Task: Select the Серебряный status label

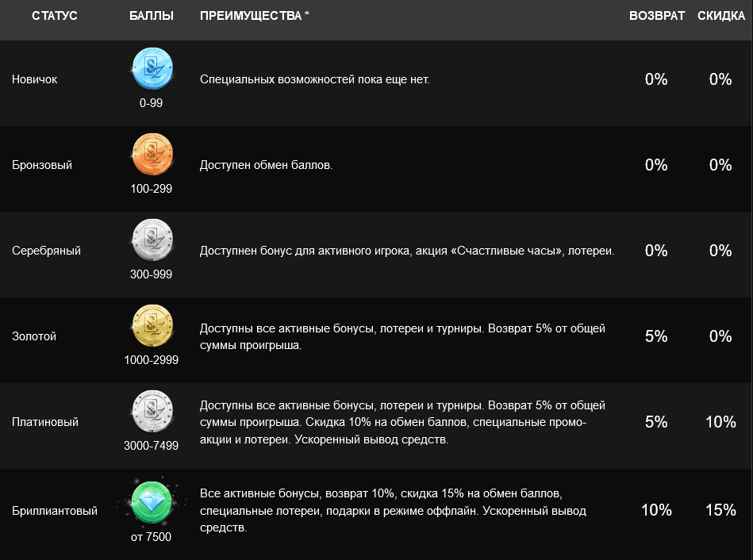Action: (46, 251)
